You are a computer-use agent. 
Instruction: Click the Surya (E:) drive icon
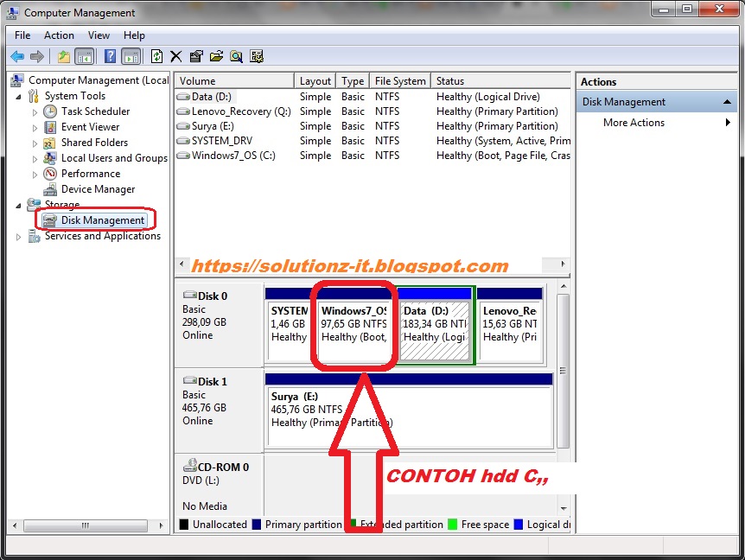183,126
